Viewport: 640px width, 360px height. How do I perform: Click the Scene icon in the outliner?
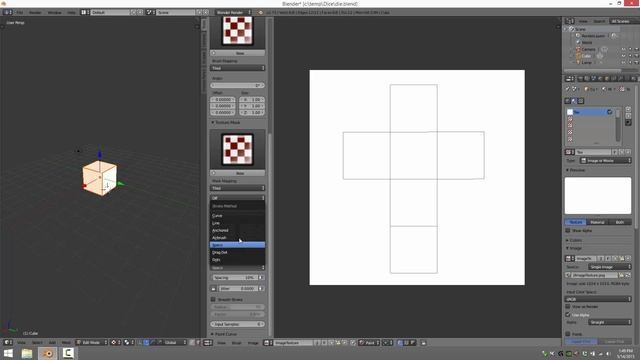point(572,29)
